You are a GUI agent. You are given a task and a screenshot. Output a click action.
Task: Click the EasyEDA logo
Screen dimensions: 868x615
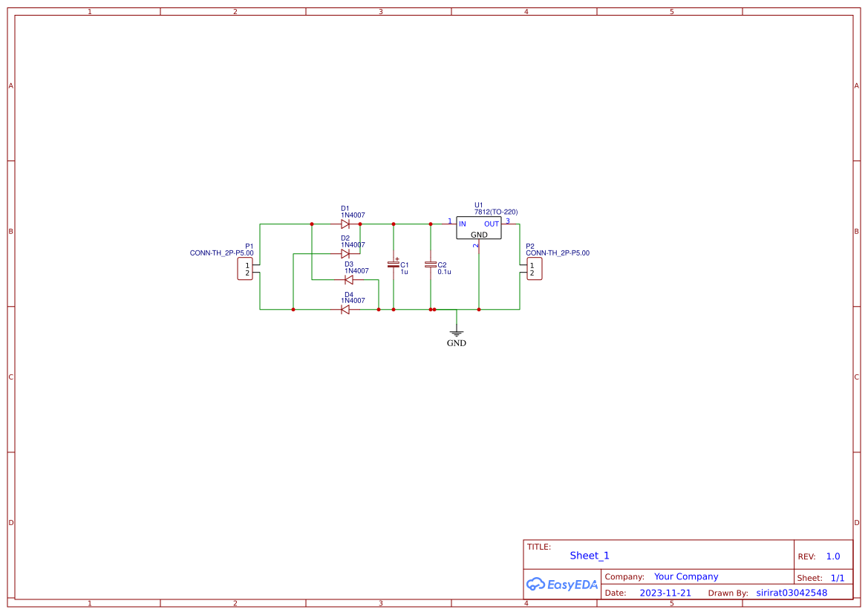click(x=562, y=585)
